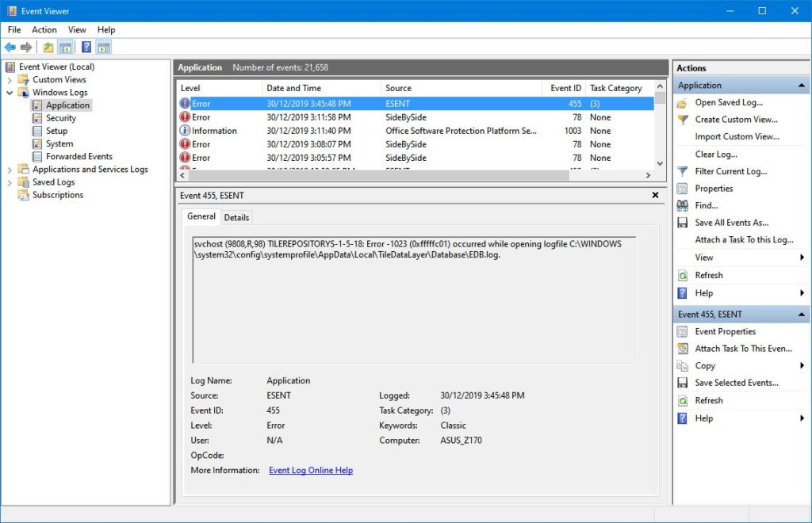Screen dimensions: 812x523
Task: Sort events by Task Category header
Action: tap(620, 89)
